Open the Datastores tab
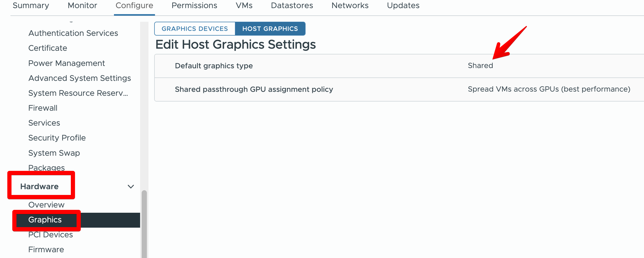Viewport: 644px width, 258px height. tap(292, 6)
